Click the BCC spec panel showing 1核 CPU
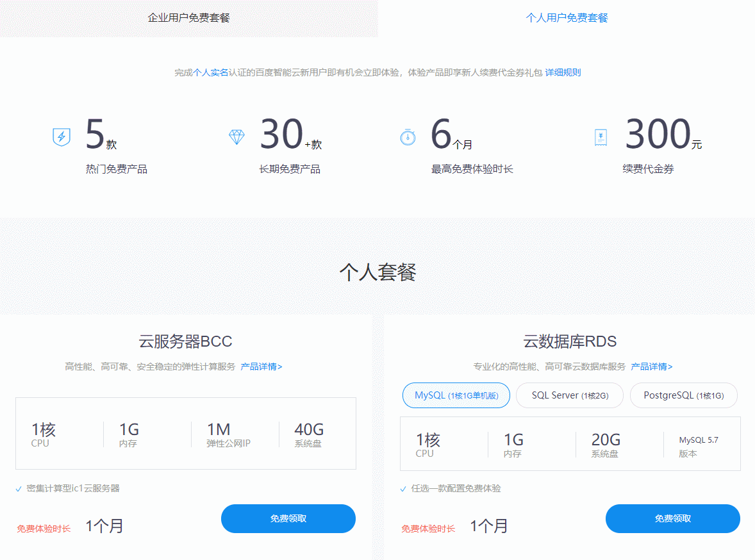The height and width of the screenshot is (560, 755). tap(185, 433)
